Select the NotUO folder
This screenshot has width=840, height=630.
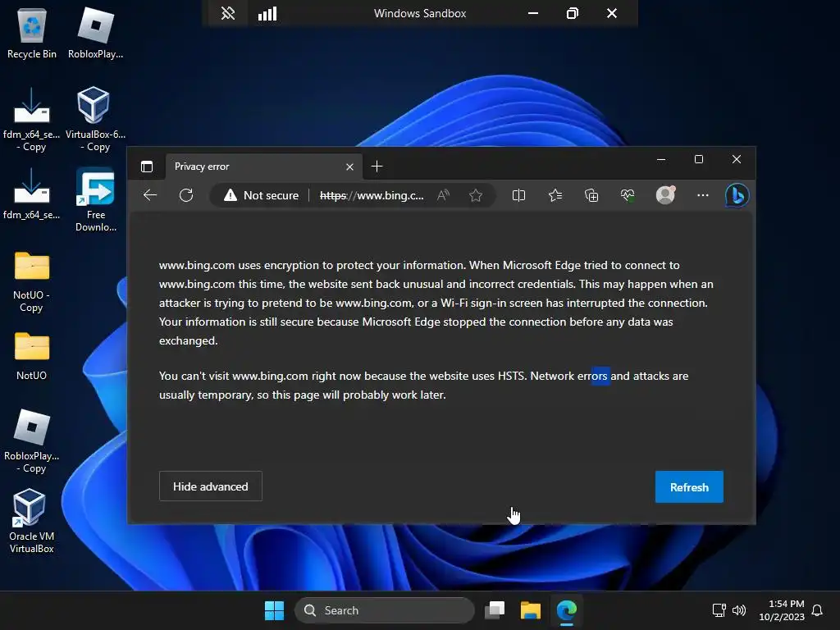click(x=32, y=356)
